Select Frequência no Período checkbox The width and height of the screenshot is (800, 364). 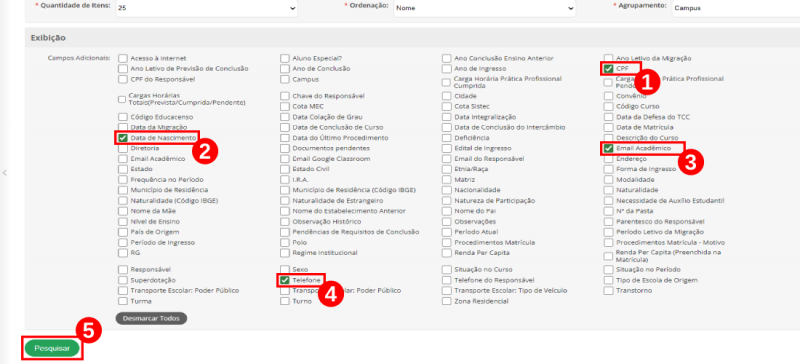(122, 180)
